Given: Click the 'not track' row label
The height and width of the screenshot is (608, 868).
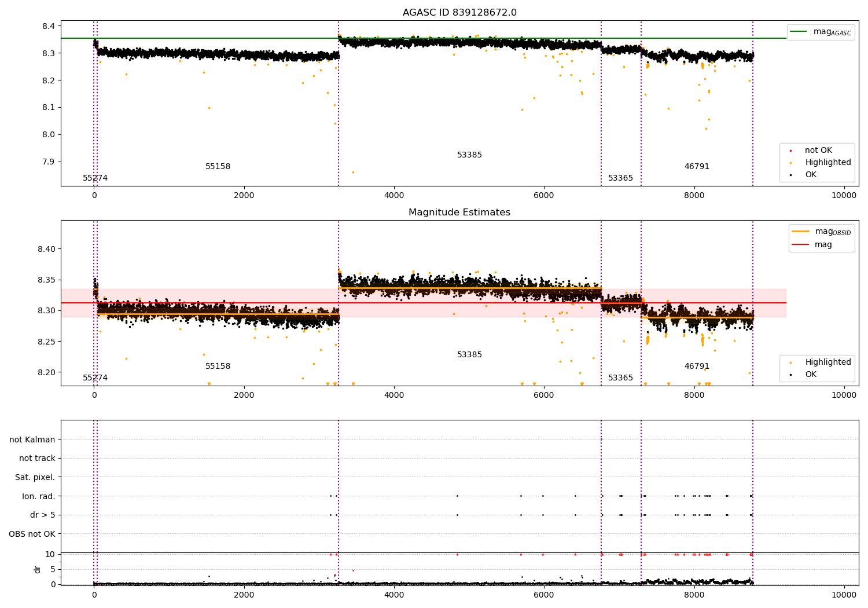Looking at the screenshot, I should click(x=37, y=459).
